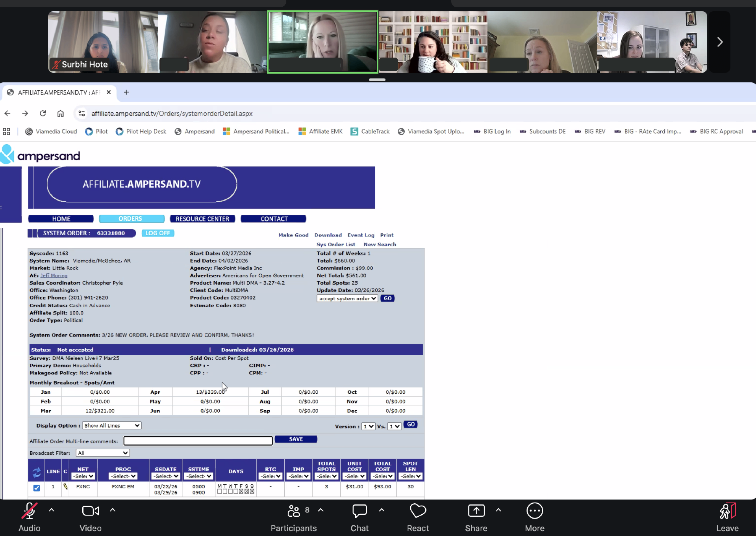756x536 pixels.
Task: Open the Event Log link
Action: [x=361, y=235]
